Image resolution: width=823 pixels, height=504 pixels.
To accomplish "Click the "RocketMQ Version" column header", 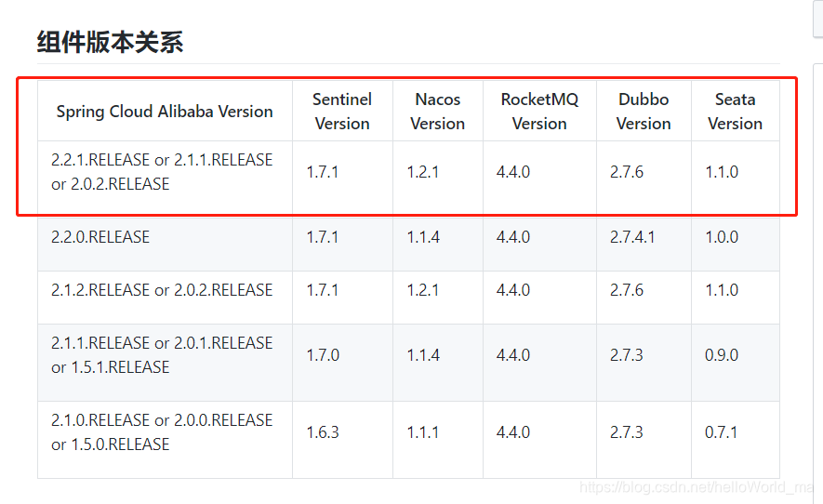I will (x=539, y=112).
